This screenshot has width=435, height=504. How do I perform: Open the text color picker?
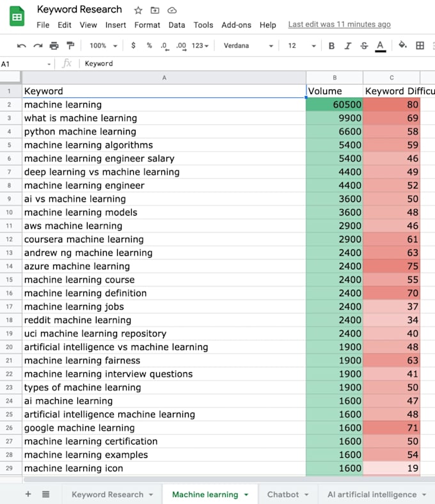[x=381, y=46]
